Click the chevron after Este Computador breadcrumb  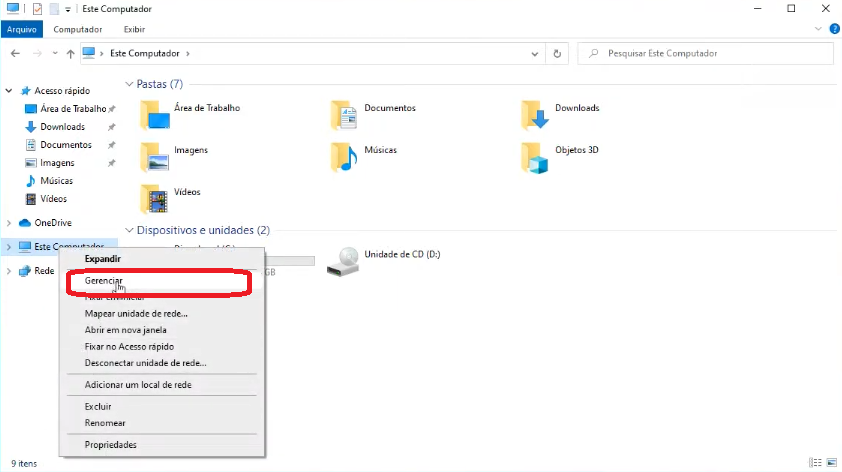pyautogui.click(x=188, y=54)
